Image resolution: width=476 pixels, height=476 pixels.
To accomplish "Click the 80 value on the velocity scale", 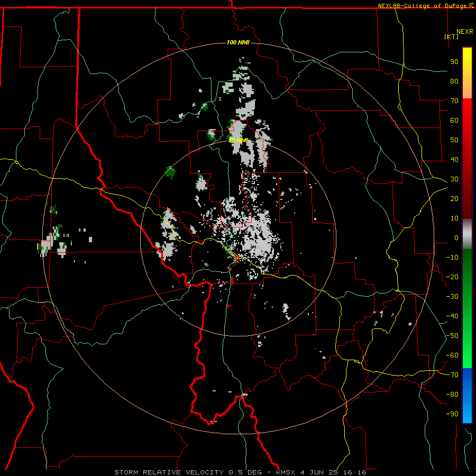I will click(x=454, y=81).
